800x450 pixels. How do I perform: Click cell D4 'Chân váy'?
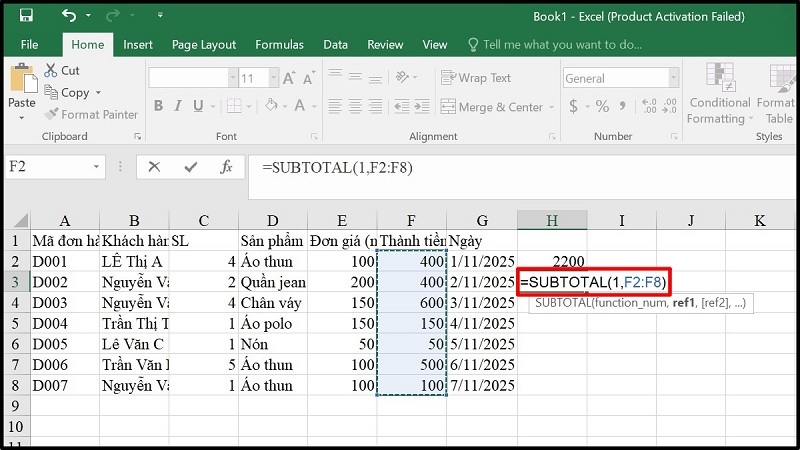(273, 303)
